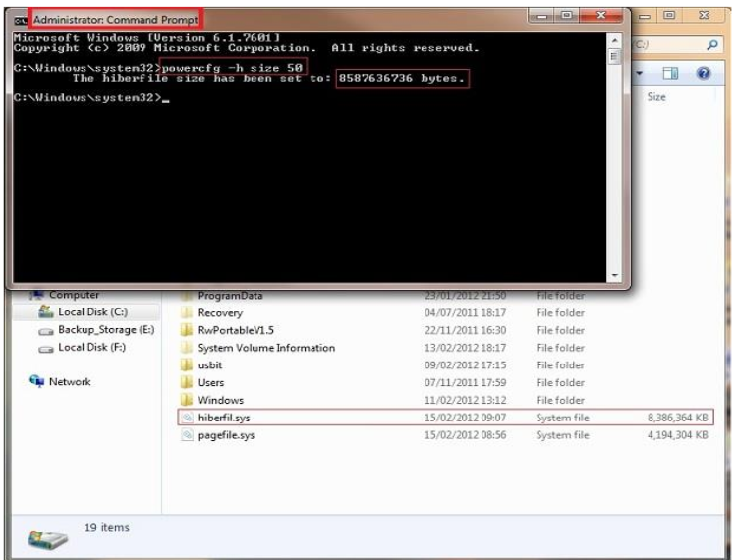737x560 pixels.
Task: Maximize the Explorer window behind
Action: pyautogui.click(x=669, y=16)
